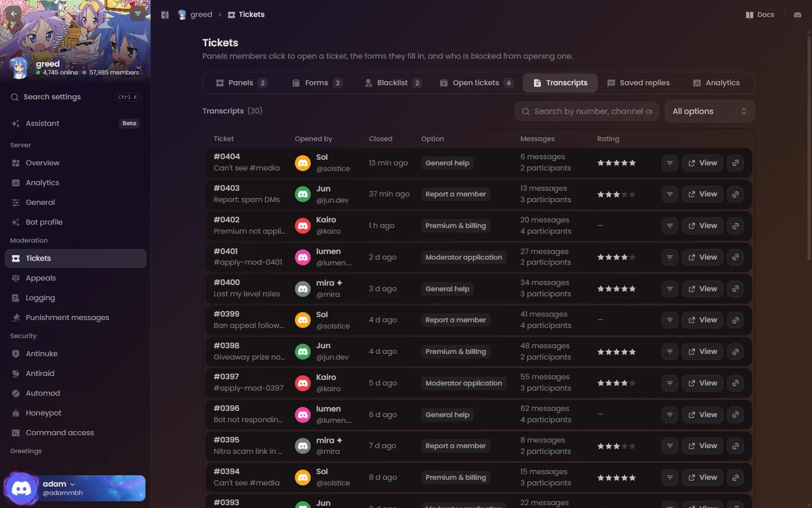Viewport: 812px width, 508px height.
Task: Select the Saved replies tab
Action: coord(638,83)
